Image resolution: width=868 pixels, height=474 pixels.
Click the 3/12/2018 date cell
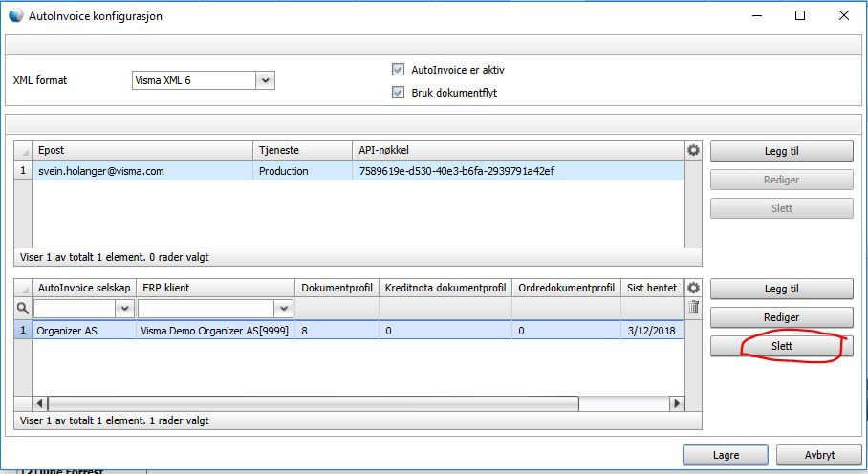click(652, 331)
